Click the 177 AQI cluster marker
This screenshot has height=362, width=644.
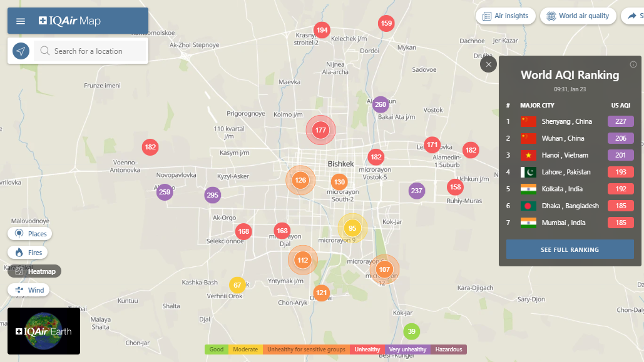320,130
